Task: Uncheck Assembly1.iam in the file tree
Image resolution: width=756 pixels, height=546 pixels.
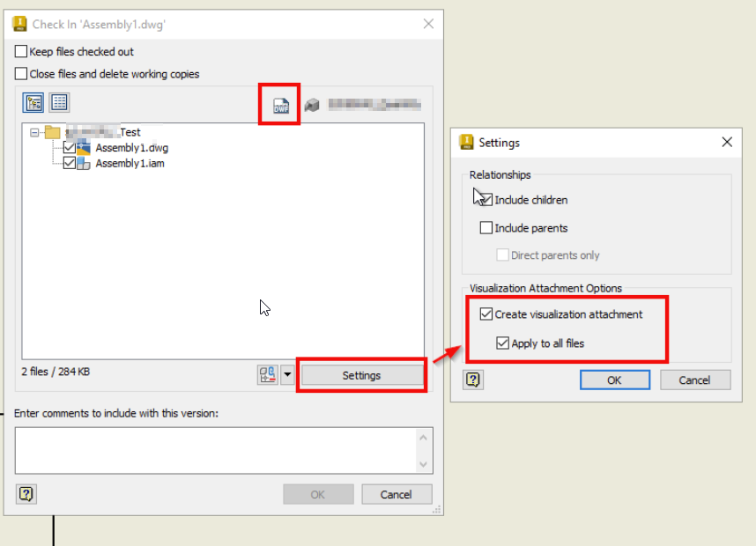Action: 69,163
